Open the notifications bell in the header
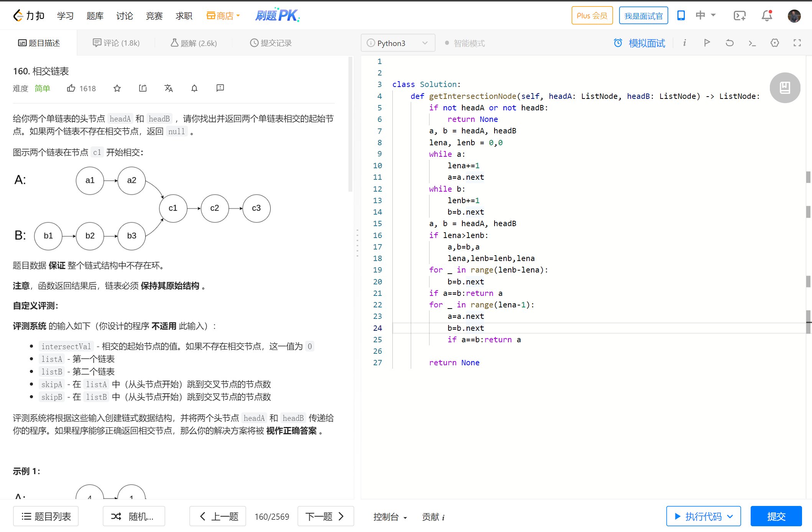The width and height of the screenshot is (812, 532). pos(767,16)
